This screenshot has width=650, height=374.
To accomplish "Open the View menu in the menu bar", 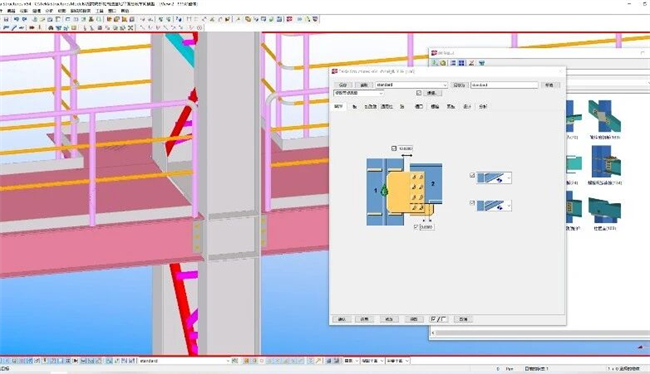I will click(x=24, y=11).
